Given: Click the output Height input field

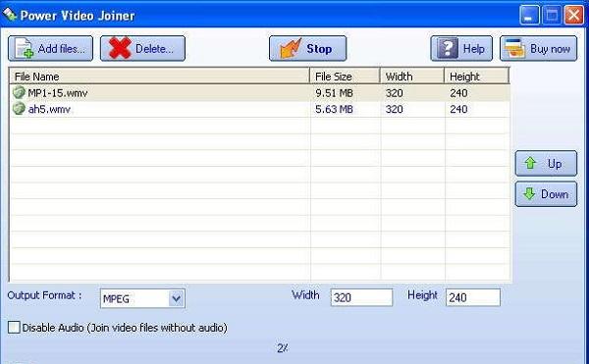Looking at the screenshot, I should click(473, 297).
